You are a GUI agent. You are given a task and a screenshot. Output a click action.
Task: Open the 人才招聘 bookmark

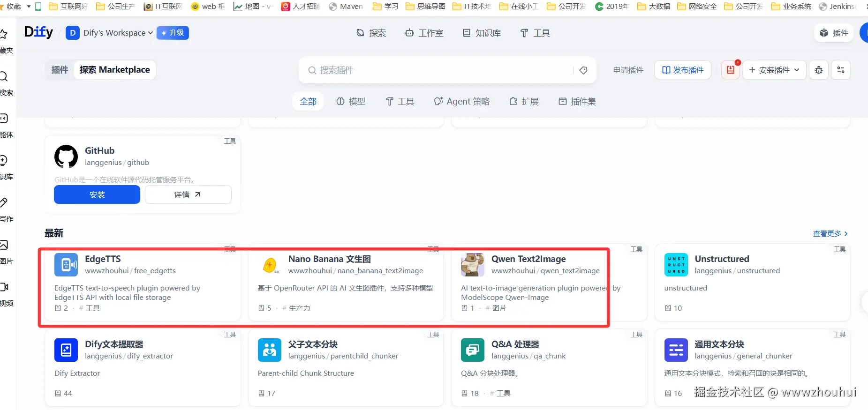tap(301, 6)
